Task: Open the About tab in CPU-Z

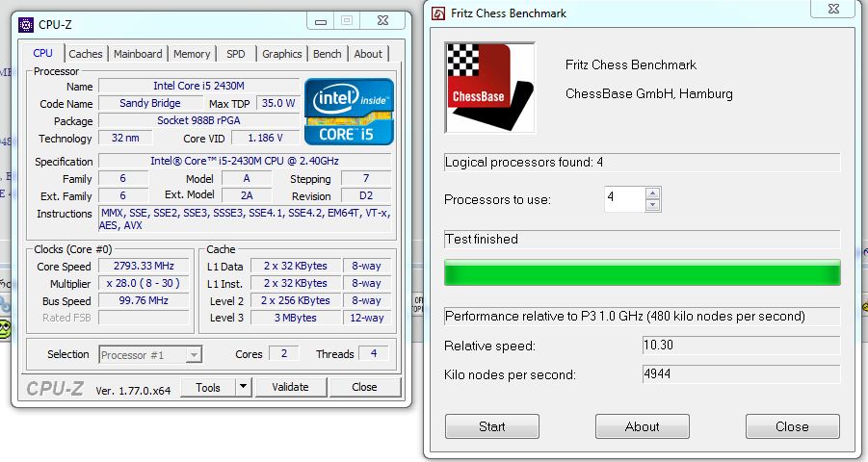Action: 368,54
